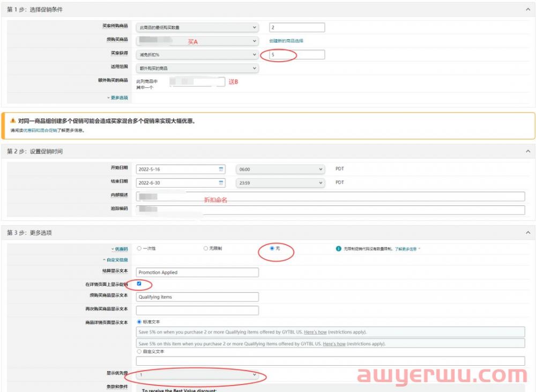The height and width of the screenshot is (392, 536).
Task: Open the 优惠码和混合促销 help link
Action: pos(40,130)
